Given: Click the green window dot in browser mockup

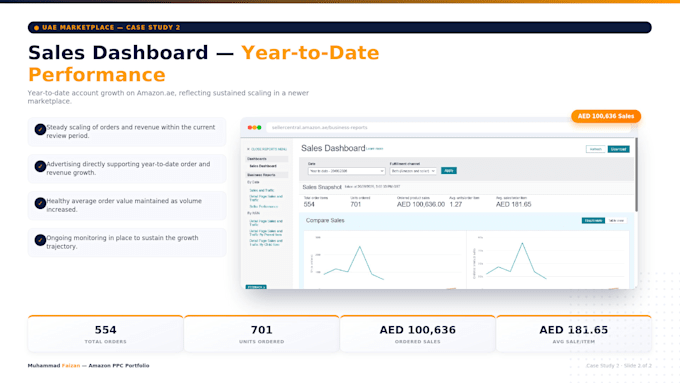Looking at the screenshot, I should [259, 128].
